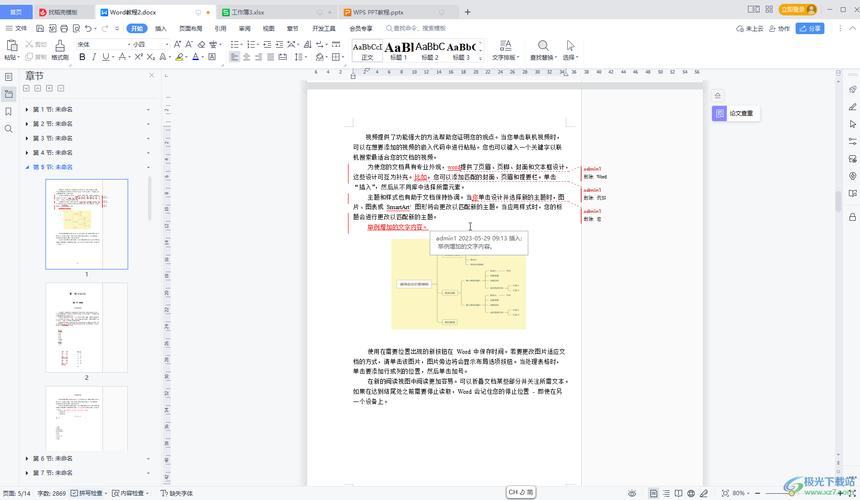This screenshot has width=860, height=500.
Task: Toggle Bold formatting button
Action: click(x=82, y=56)
